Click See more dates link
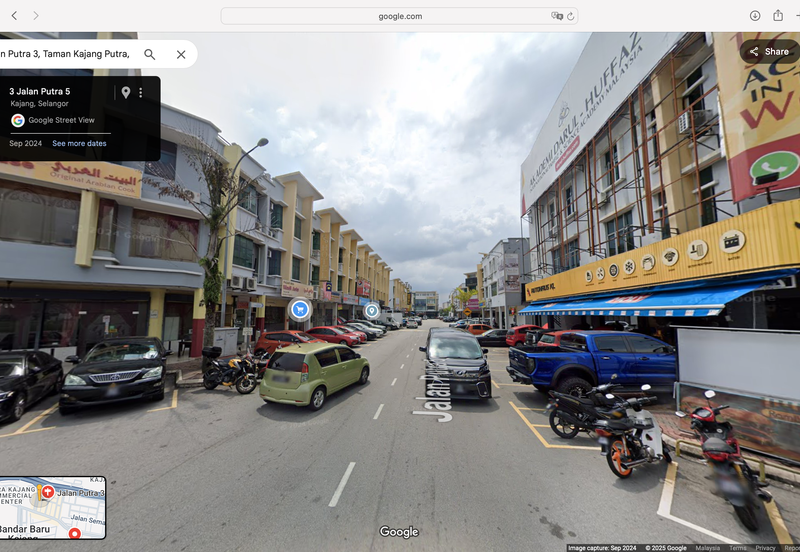Screen dimensions: 800x552 click(x=79, y=143)
